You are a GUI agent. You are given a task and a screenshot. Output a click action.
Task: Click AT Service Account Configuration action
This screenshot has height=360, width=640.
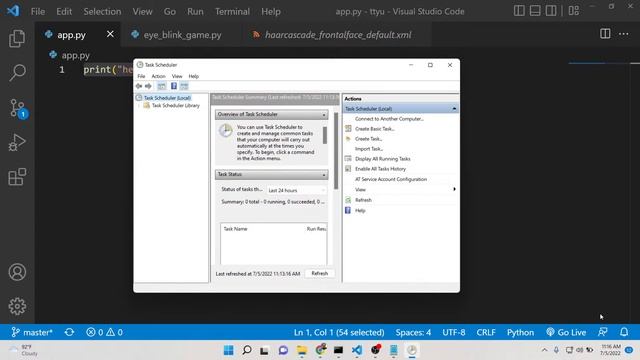tap(391, 180)
